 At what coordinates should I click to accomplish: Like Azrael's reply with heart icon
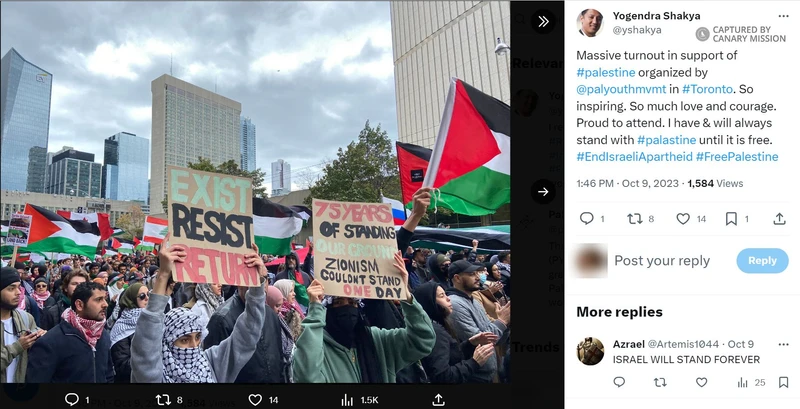click(702, 382)
